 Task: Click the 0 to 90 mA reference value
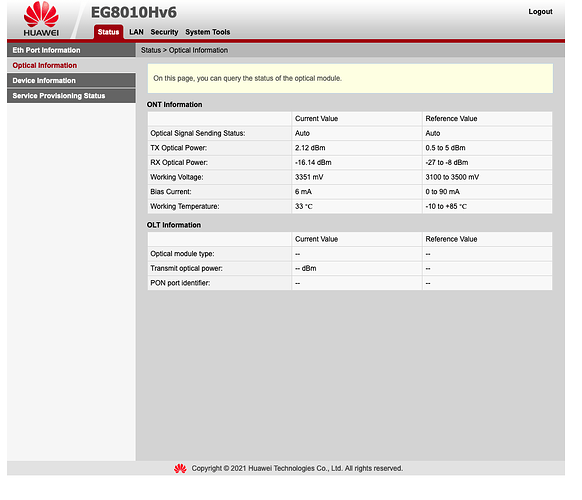tap(442, 192)
